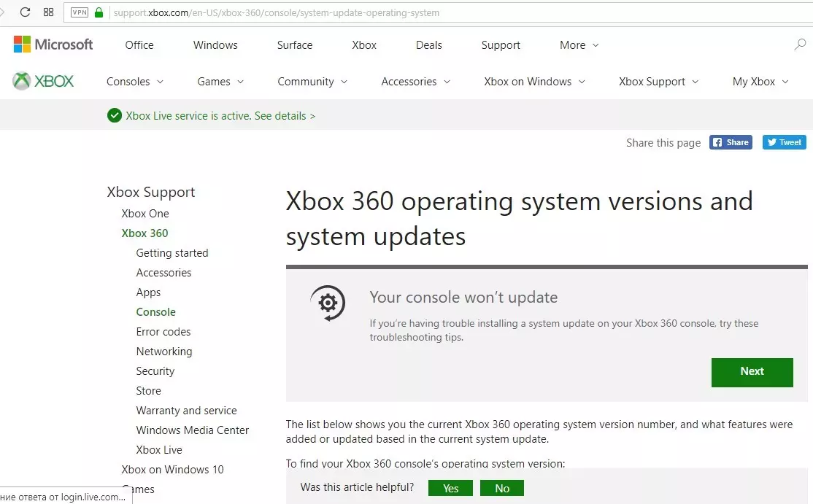The height and width of the screenshot is (504, 813).
Task: Open the browser speed dial grid icon
Action: coord(49,12)
